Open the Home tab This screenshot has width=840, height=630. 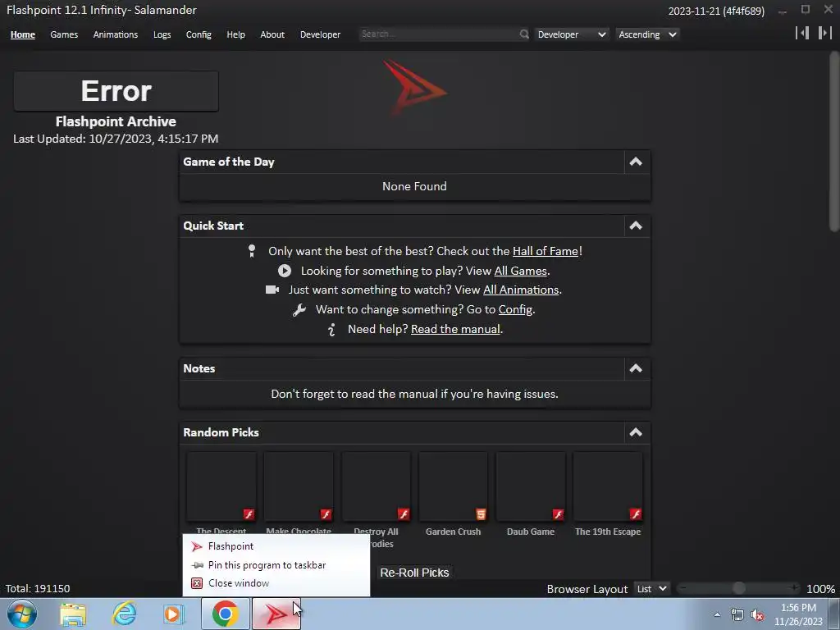tap(22, 34)
